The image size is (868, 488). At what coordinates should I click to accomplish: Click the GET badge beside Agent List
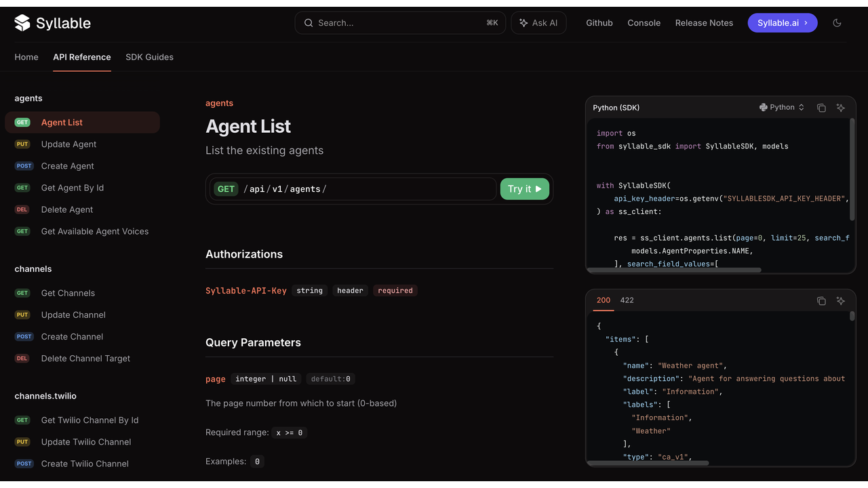(22, 123)
